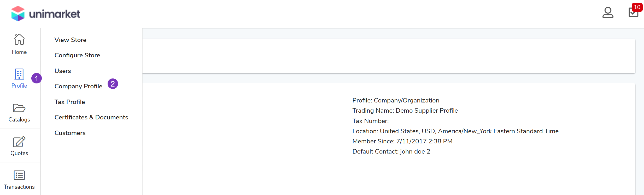
Task: Open the Quotes section icon
Action: coord(19,142)
